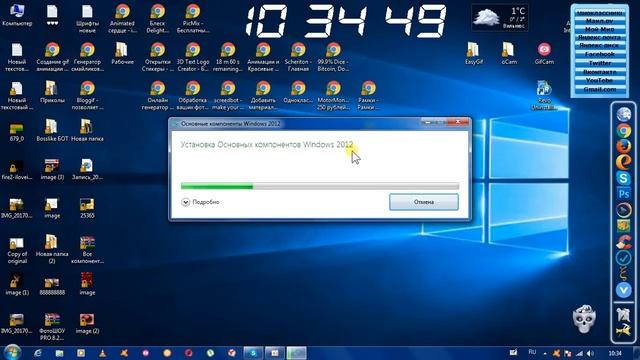
Task: Open the Animated сердце Chrome shortcut
Action: click(x=122, y=18)
